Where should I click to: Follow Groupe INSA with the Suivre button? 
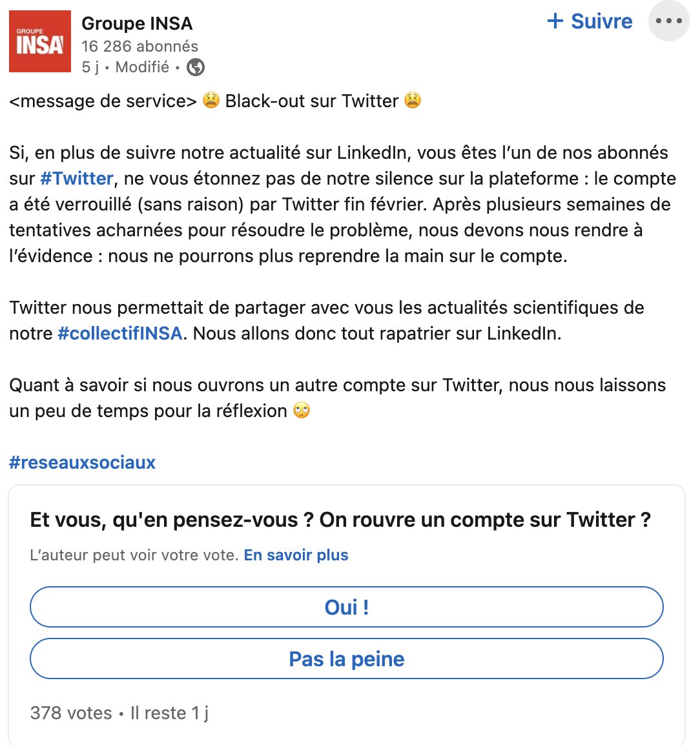click(x=590, y=21)
